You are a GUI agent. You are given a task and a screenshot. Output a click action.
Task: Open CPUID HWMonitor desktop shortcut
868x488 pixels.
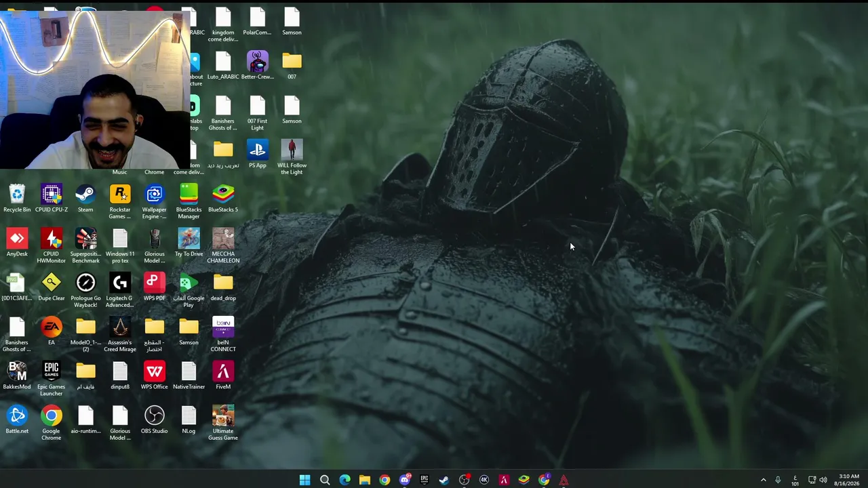pyautogui.click(x=52, y=245)
